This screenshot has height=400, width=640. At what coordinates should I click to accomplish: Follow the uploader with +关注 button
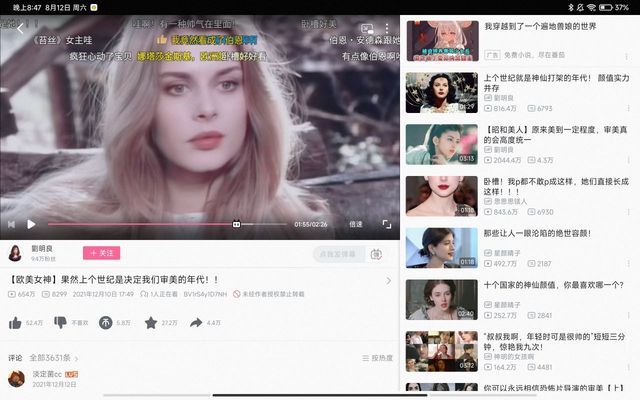pyautogui.click(x=102, y=253)
